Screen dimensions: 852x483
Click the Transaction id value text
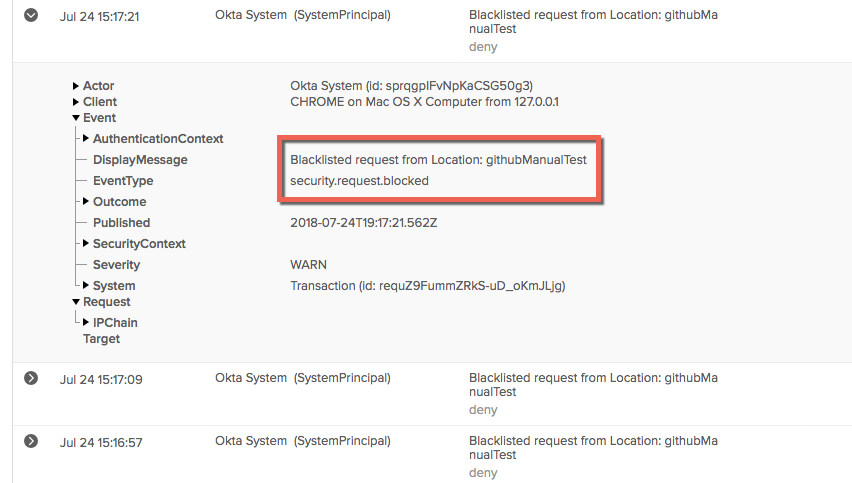(x=428, y=286)
